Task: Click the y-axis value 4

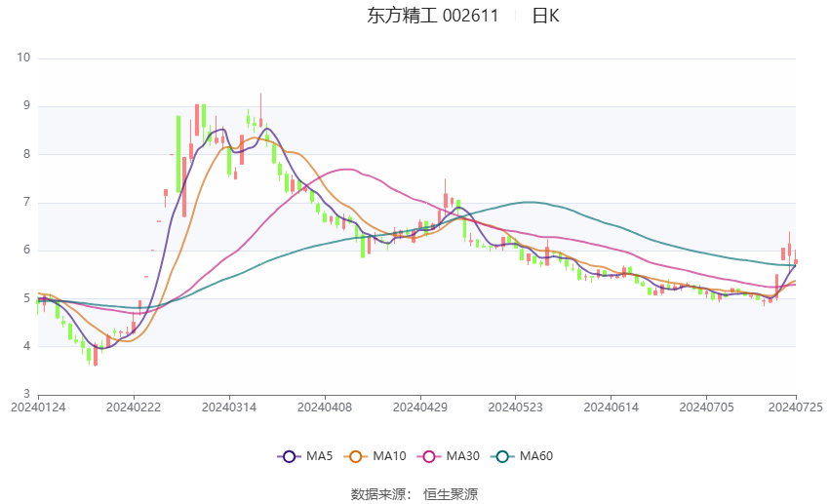Action: coord(27,346)
